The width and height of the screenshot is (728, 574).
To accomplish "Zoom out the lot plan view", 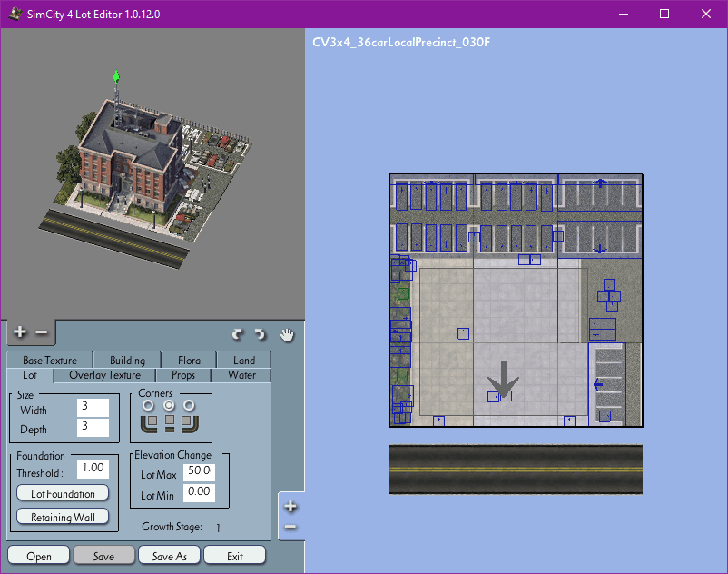I will coord(290,527).
